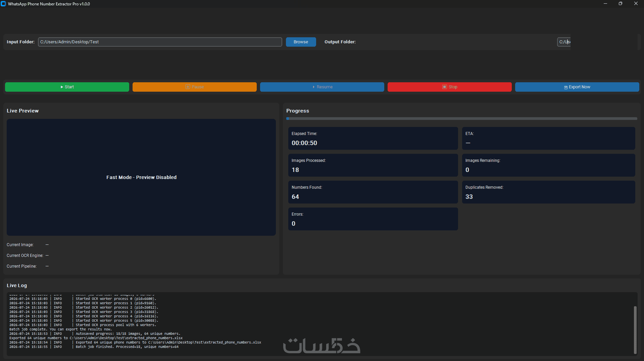
Task: Click the Output Folder label
Action: tap(340, 42)
